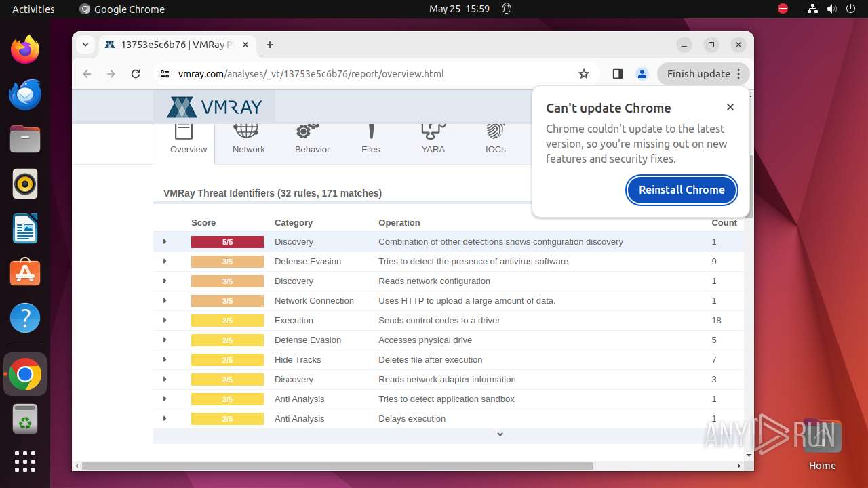Open the tab search dropdown
The image size is (868, 488).
point(85,45)
